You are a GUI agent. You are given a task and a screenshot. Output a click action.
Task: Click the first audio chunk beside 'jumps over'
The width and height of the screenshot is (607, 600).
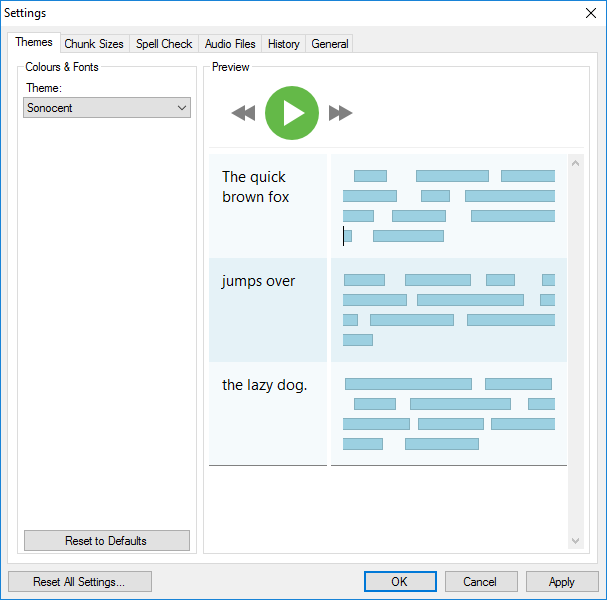(x=364, y=280)
